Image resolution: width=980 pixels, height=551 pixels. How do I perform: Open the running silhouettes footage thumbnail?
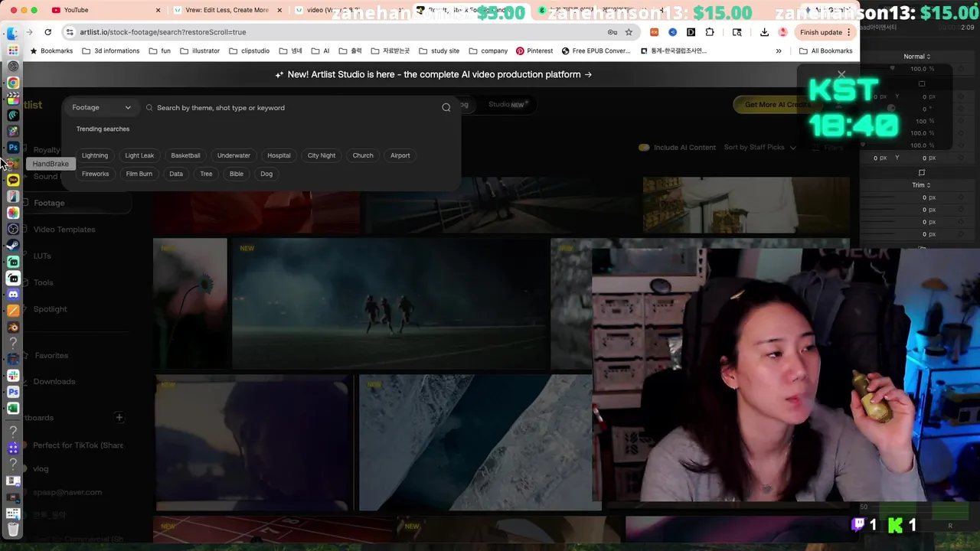coord(390,305)
